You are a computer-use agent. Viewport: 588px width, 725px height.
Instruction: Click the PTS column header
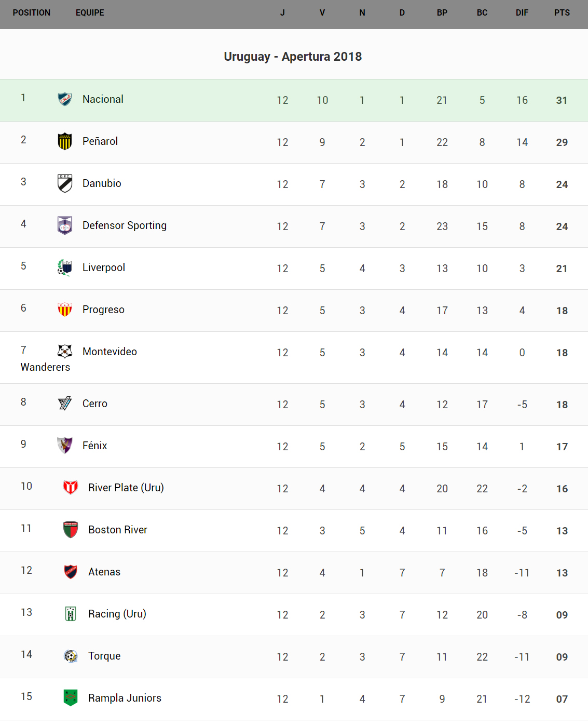pyautogui.click(x=562, y=12)
